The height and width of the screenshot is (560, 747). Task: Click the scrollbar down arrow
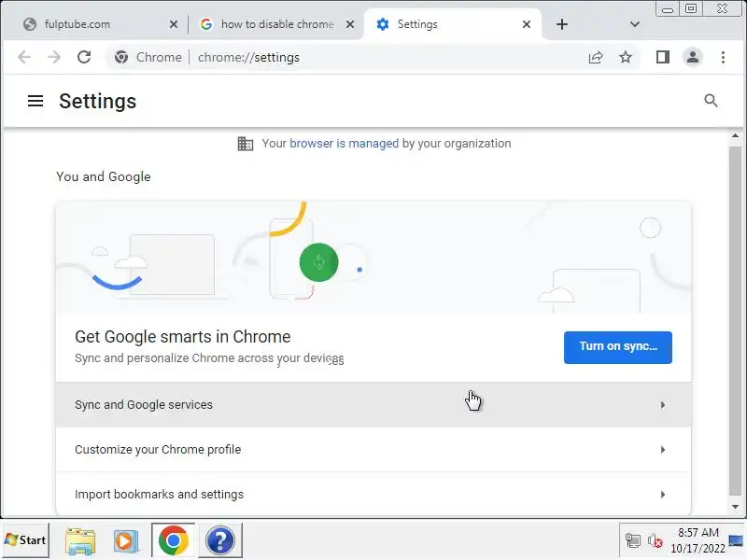(735, 507)
